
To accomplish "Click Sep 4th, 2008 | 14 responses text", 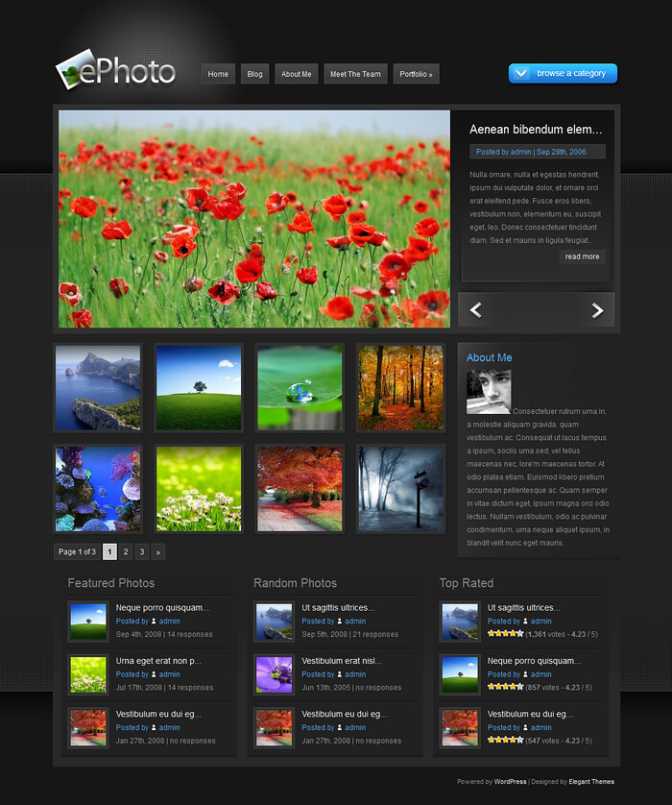I will 164,635.
